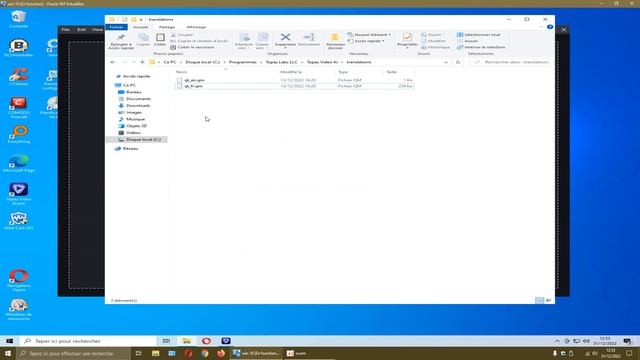
Task: Tick the checkbox next to qt_en.qm
Action: click(x=179, y=80)
